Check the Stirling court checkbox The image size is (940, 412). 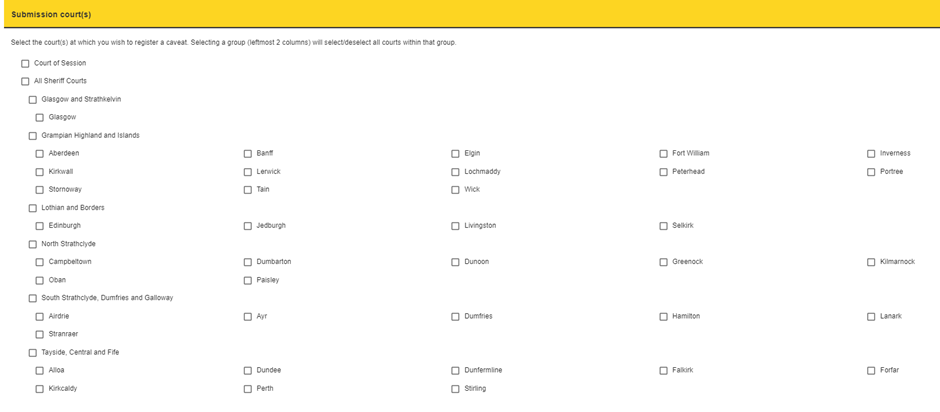pyautogui.click(x=456, y=389)
